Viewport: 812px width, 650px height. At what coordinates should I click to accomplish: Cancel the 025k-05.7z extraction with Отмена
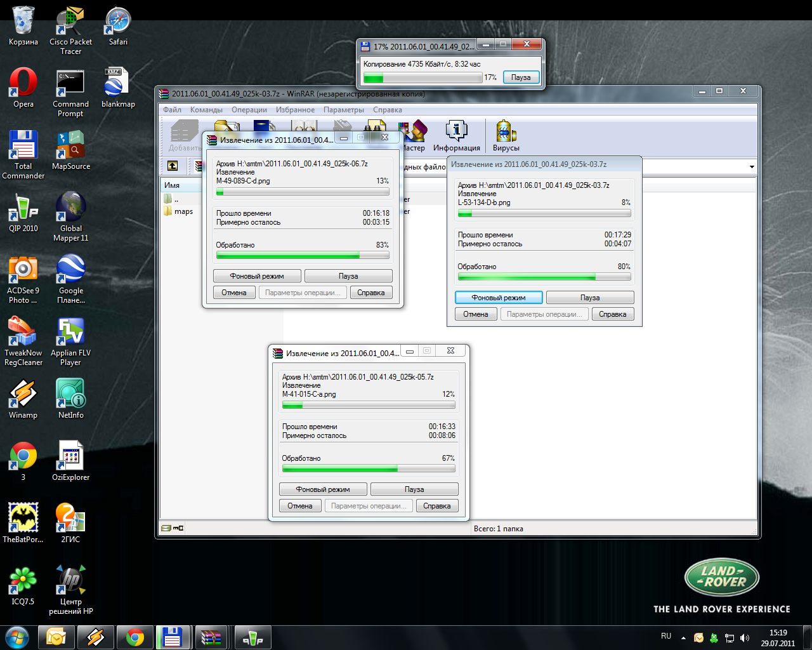pyautogui.click(x=300, y=506)
